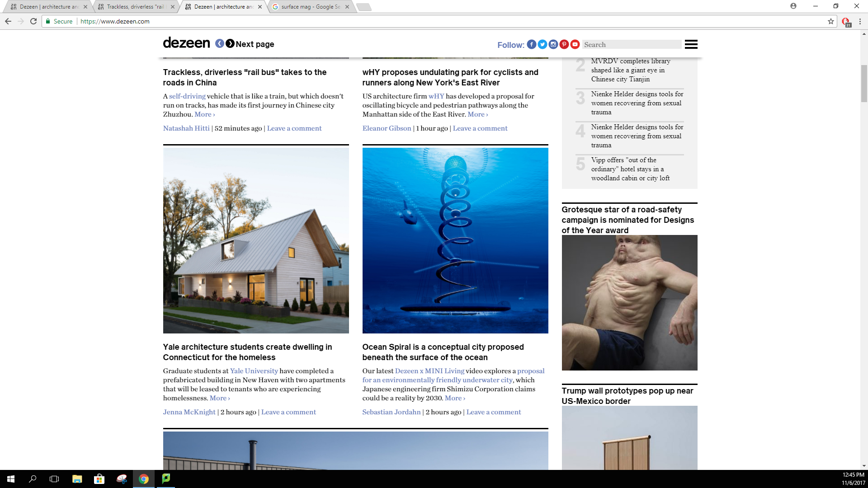
Task: Open Dezeen's YouTube follow icon
Action: click(x=575, y=44)
